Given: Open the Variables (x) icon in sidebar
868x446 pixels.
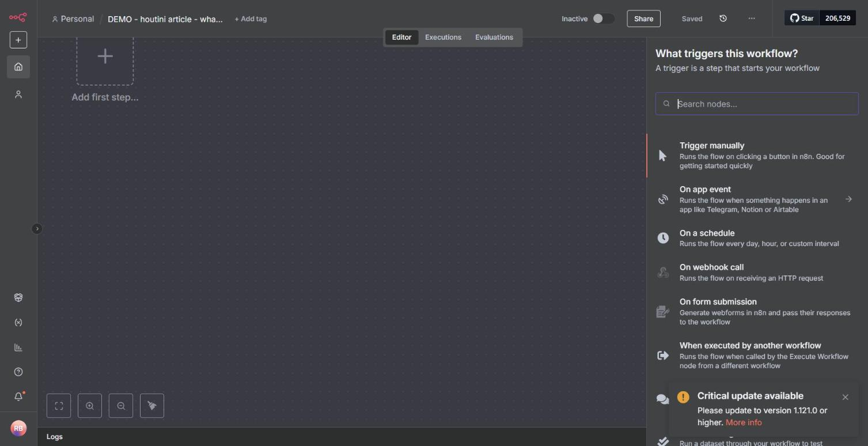Looking at the screenshot, I should point(18,323).
